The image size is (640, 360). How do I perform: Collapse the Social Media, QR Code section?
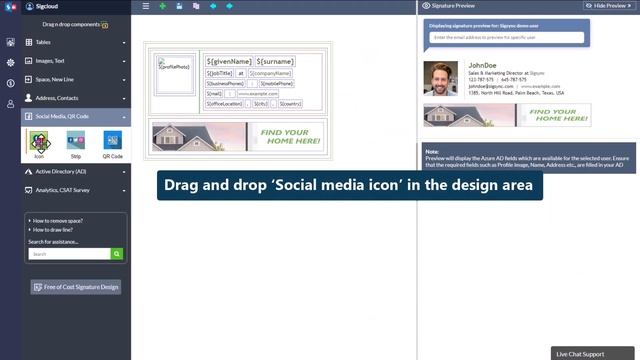point(76,117)
